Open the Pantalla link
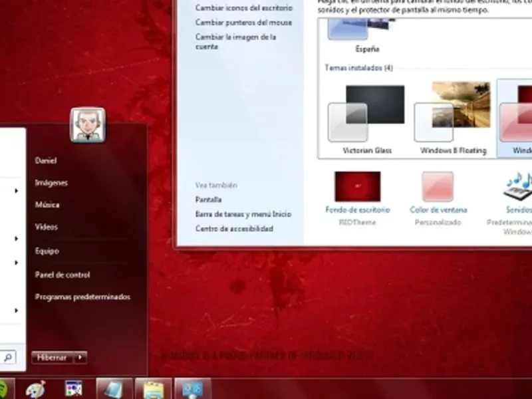 pyautogui.click(x=208, y=200)
